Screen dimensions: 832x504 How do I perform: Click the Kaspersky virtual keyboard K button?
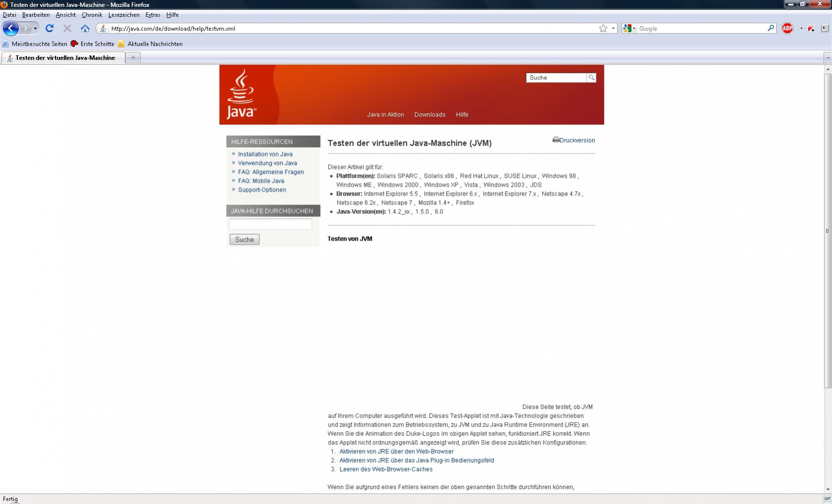[x=825, y=28]
